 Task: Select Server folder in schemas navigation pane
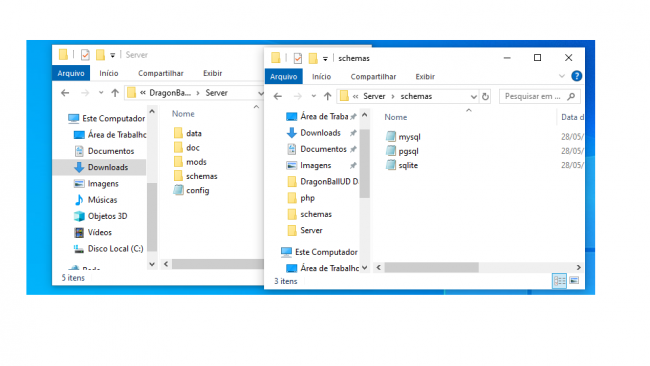pos(305,230)
